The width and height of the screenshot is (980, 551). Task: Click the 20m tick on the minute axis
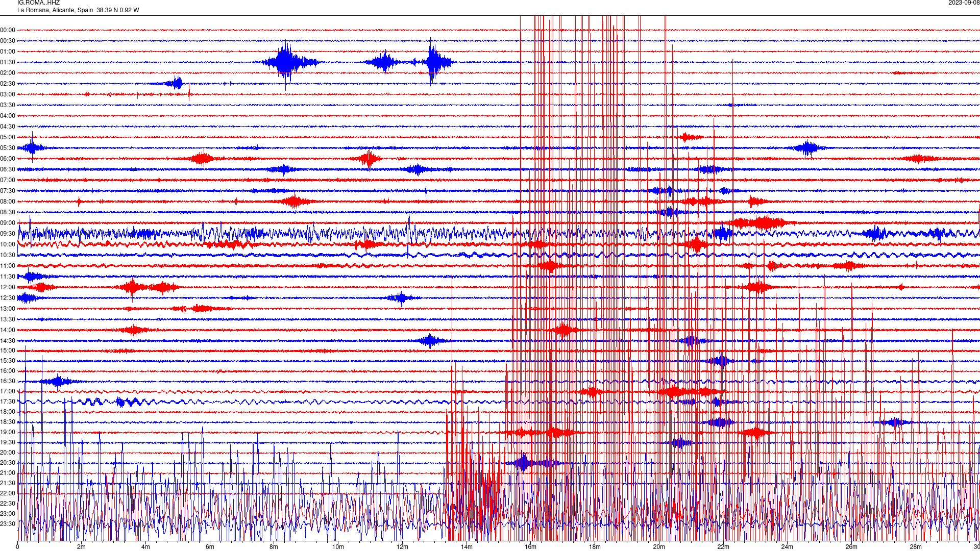659,547
